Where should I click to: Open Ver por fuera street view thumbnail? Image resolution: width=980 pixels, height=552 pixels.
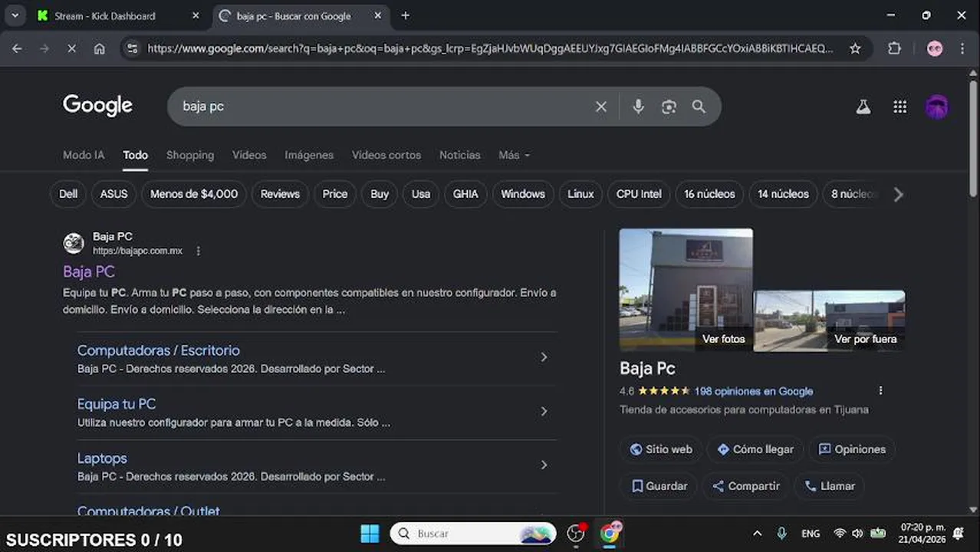(x=830, y=320)
